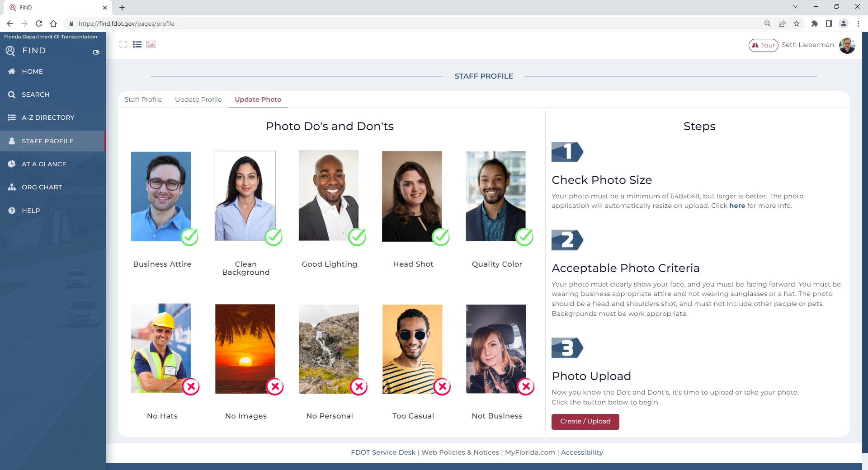This screenshot has width=868, height=470.
Task: Click the fullscreen expand icon in toolbar
Action: point(123,44)
